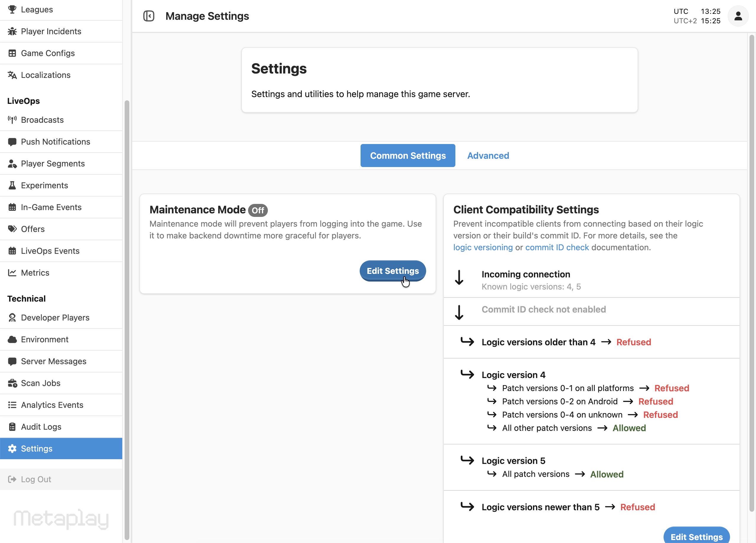Open the commit ID check documentation
756x543 pixels.
[x=557, y=247]
